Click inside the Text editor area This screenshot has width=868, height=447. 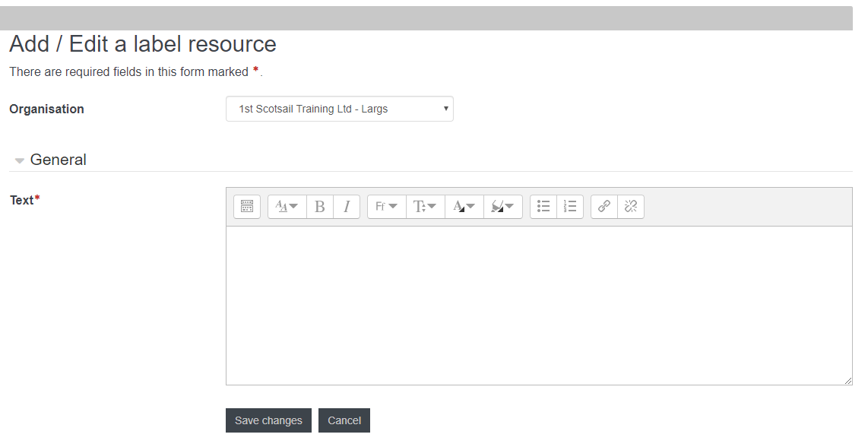pyautogui.click(x=539, y=305)
